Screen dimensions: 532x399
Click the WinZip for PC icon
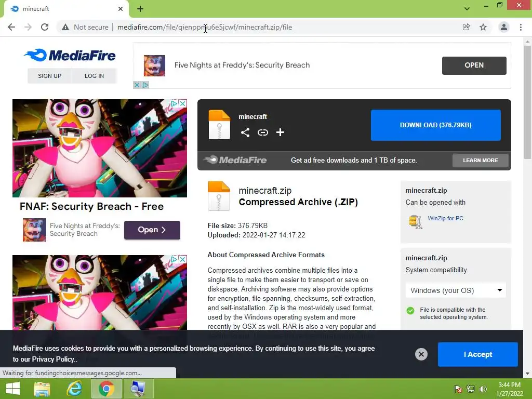click(x=415, y=221)
